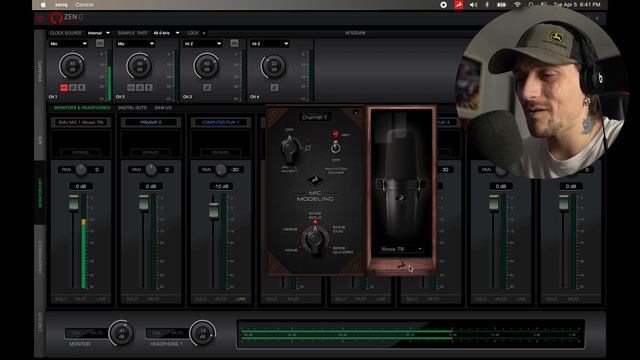The height and width of the screenshot is (360, 640).
Task: Open the Clock Source dropdown set to Internal
Action: (98, 33)
